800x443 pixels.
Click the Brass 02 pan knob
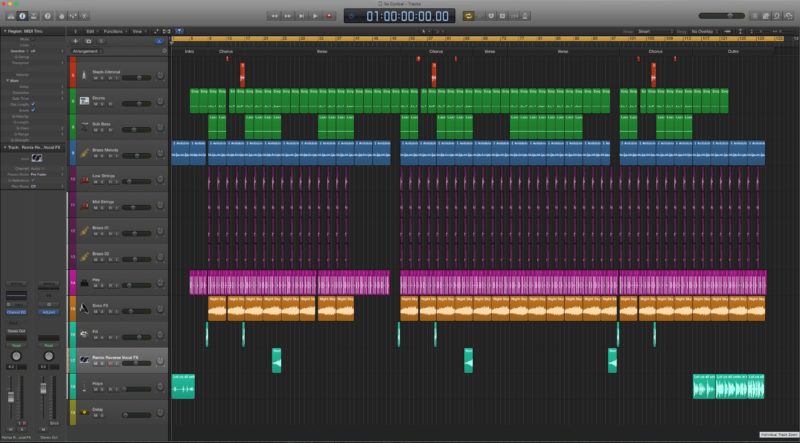coord(160,257)
